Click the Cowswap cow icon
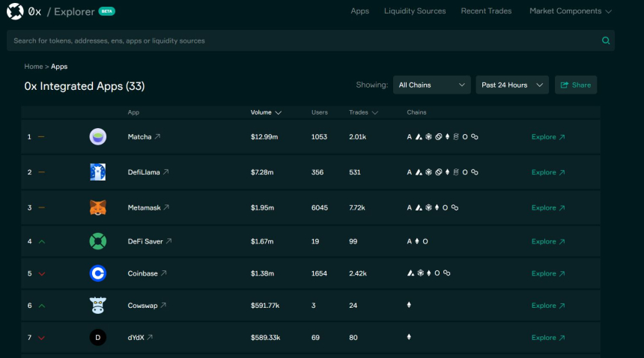 (x=97, y=306)
